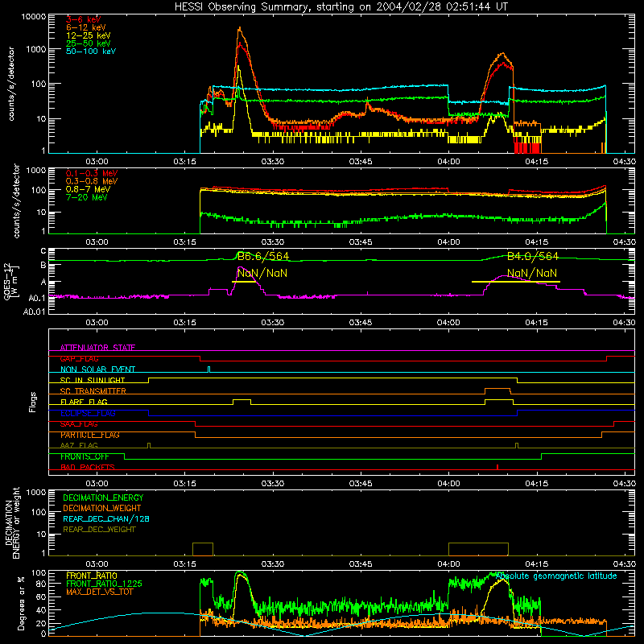
Task: Select the FRONTS_OFF flag label
Action: (85, 456)
